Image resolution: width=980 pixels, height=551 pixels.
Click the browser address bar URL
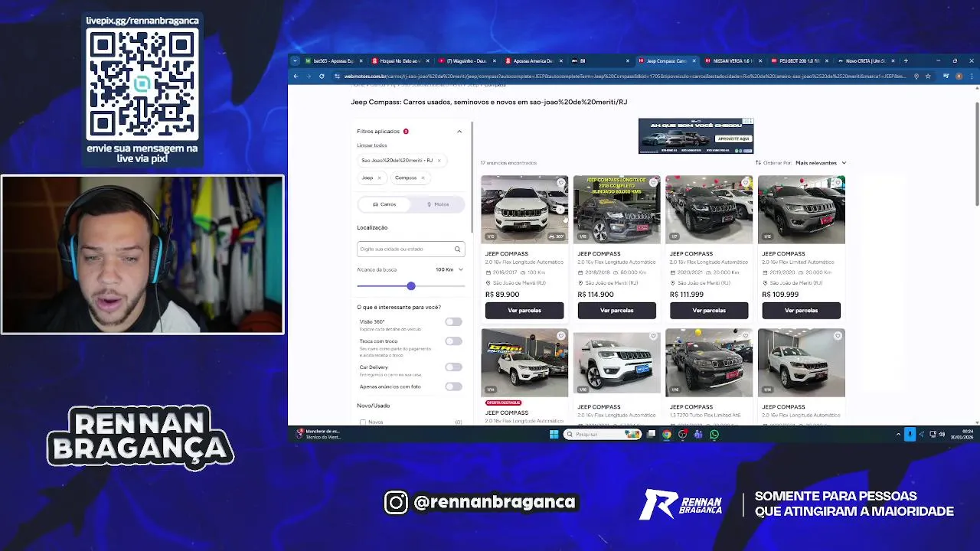coord(624,76)
